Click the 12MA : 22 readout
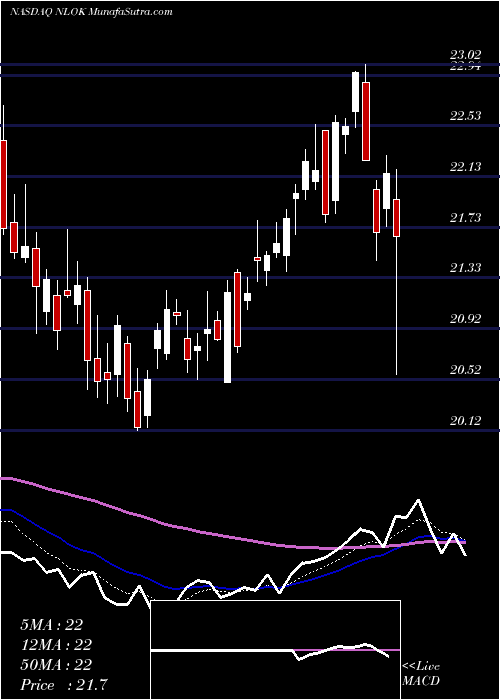This screenshot has width=500, height=700. click(x=56, y=645)
